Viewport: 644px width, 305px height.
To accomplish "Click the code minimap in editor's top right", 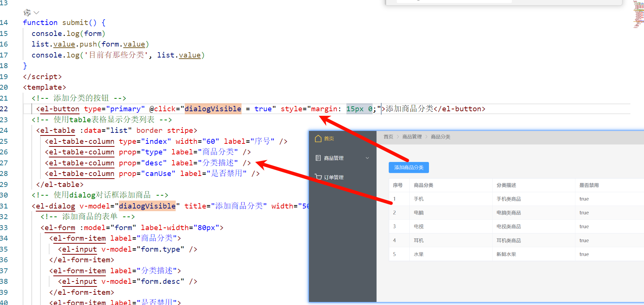I will [x=639, y=14].
